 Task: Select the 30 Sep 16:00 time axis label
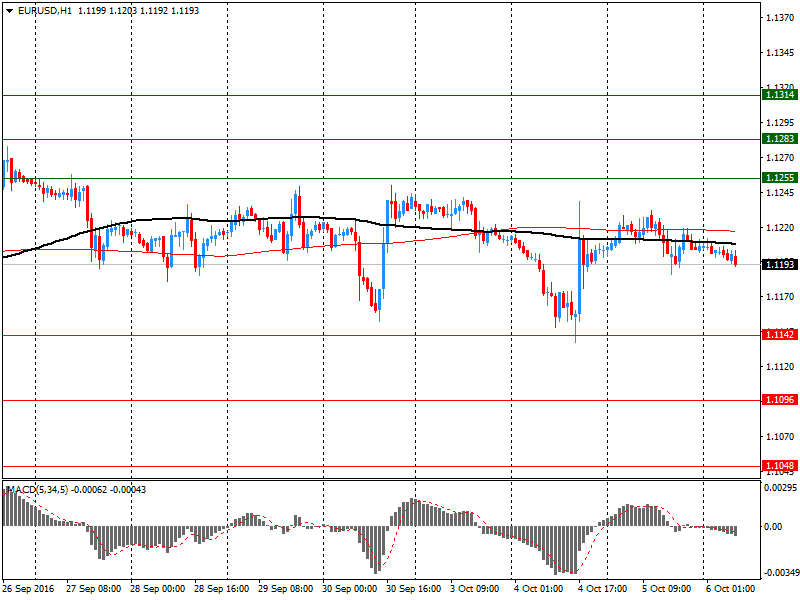click(414, 589)
